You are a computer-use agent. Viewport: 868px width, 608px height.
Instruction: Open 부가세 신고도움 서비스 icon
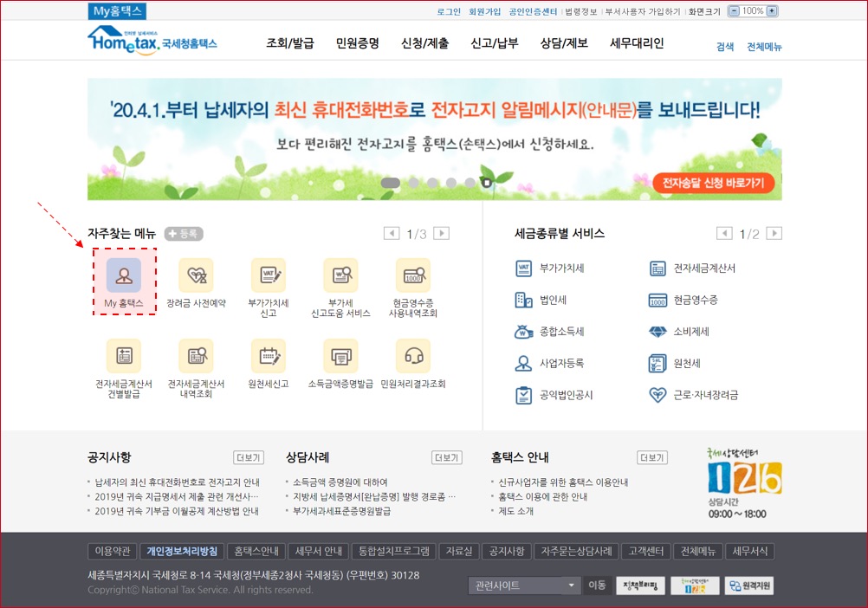(341, 275)
